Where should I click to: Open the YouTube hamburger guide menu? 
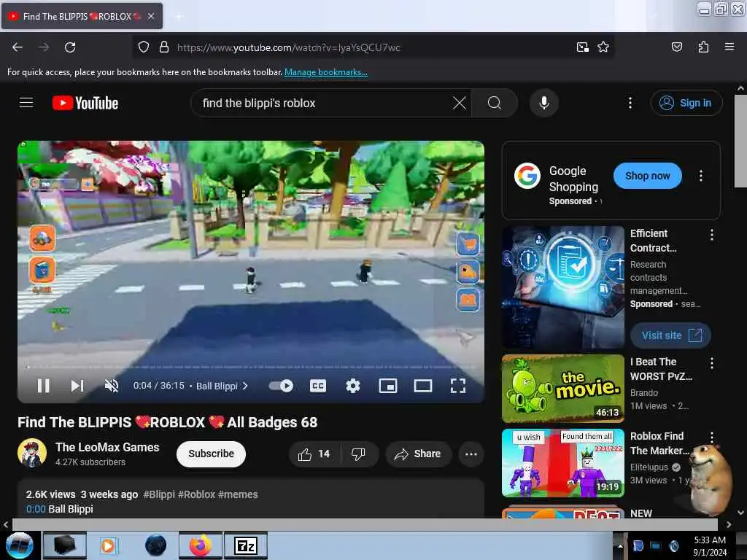coord(26,103)
